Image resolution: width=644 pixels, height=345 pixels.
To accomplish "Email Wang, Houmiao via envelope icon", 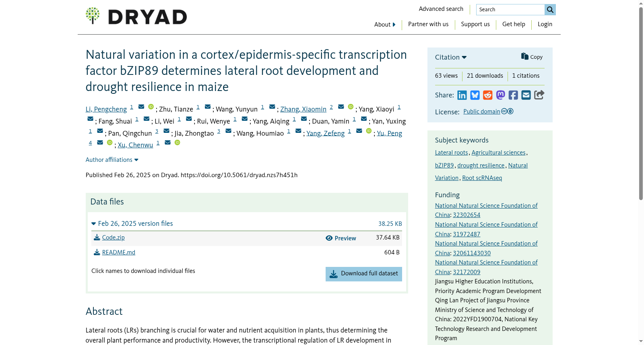I will 298,131.
